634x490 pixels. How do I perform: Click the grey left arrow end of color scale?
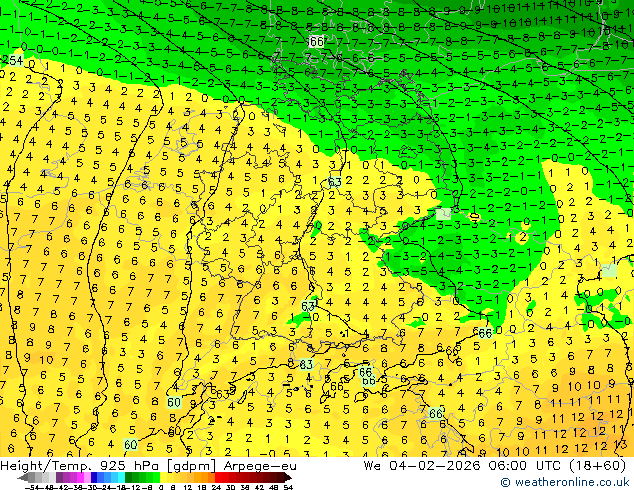[22, 478]
